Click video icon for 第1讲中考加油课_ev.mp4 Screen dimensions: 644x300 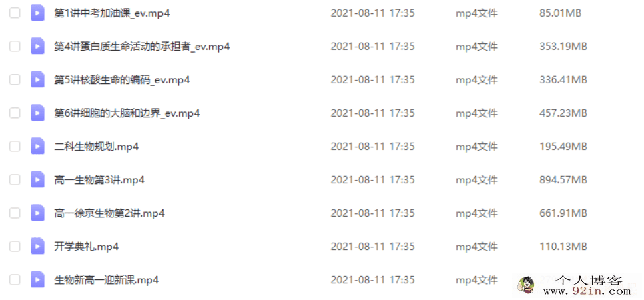tap(38, 13)
